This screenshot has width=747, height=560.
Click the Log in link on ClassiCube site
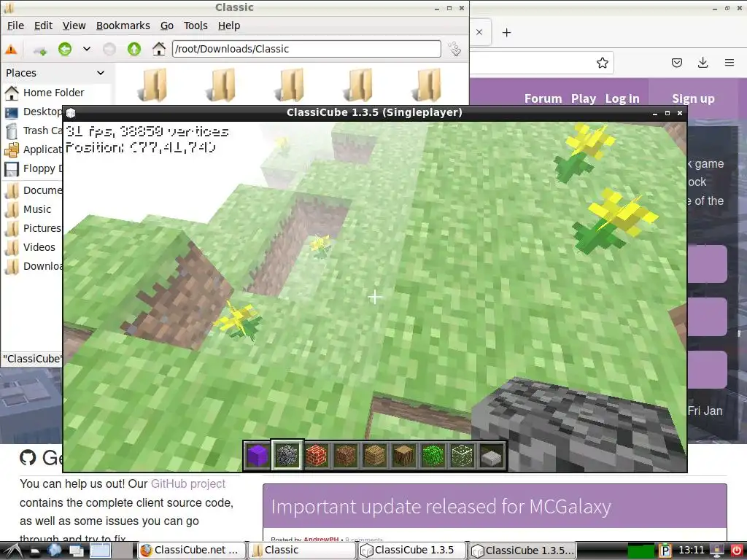point(622,98)
